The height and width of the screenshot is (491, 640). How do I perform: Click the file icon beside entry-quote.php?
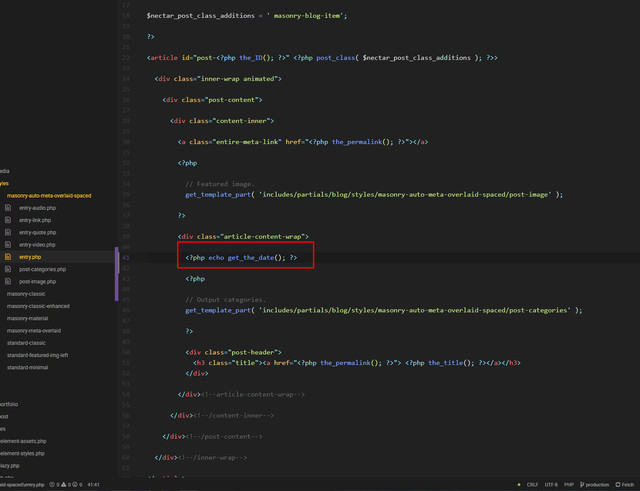(8, 232)
